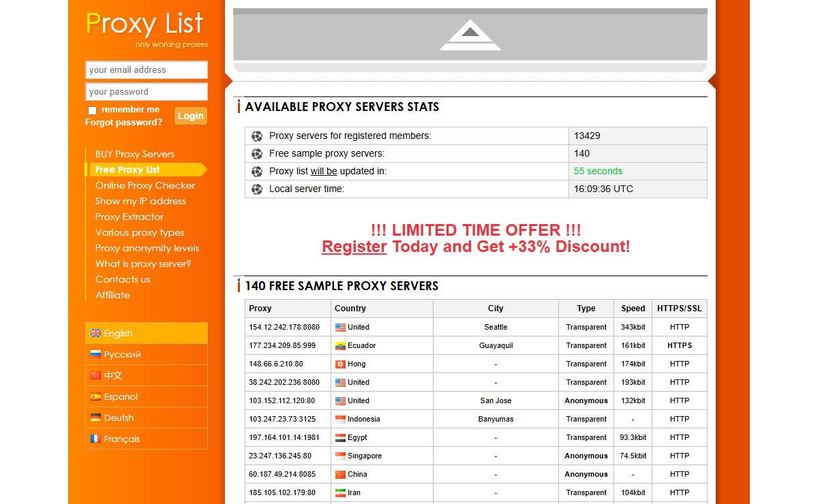Go to Online Proxy Checker page
818x504 pixels.
145,185
